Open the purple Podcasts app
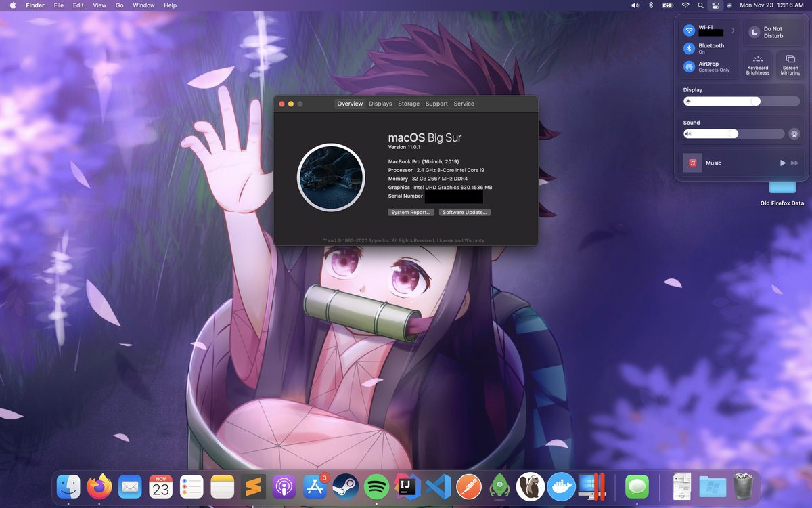This screenshot has width=812, height=508. (284, 486)
